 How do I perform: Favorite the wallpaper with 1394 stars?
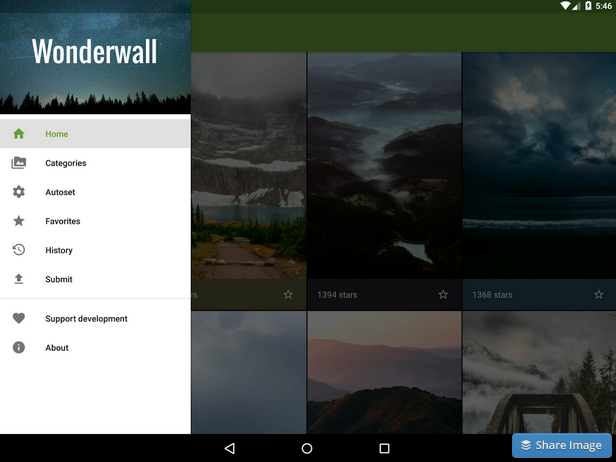443,294
